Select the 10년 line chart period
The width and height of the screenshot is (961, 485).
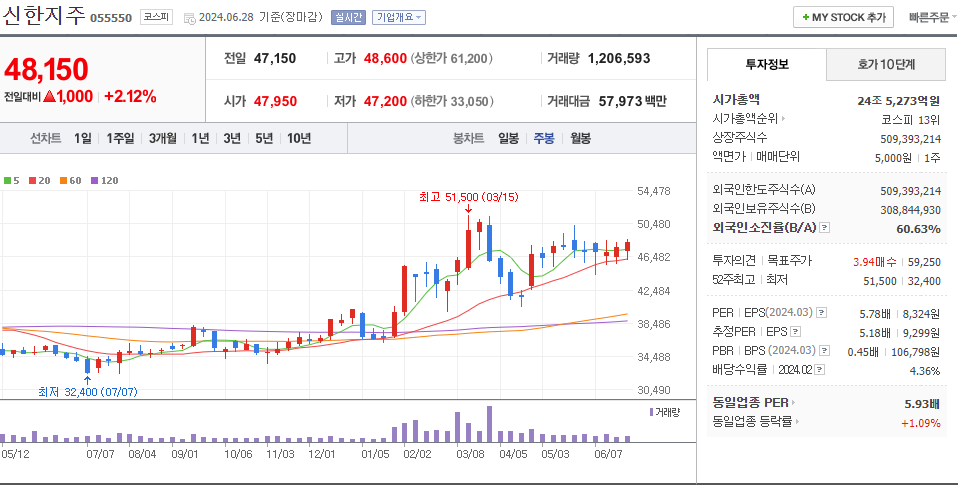pyautogui.click(x=299, y=139)
